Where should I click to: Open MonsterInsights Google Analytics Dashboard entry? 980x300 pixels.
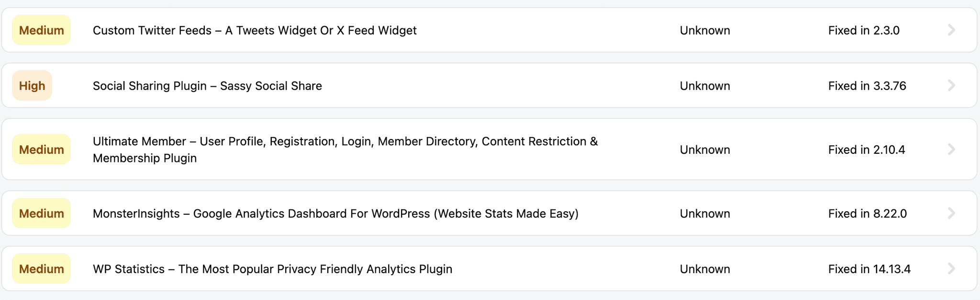tap(336, 214)
